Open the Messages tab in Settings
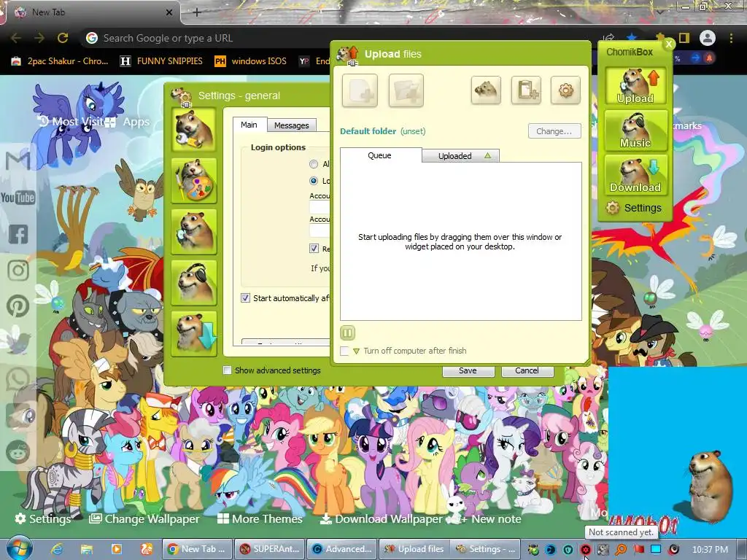747x560 pixels. click(292, 125)
